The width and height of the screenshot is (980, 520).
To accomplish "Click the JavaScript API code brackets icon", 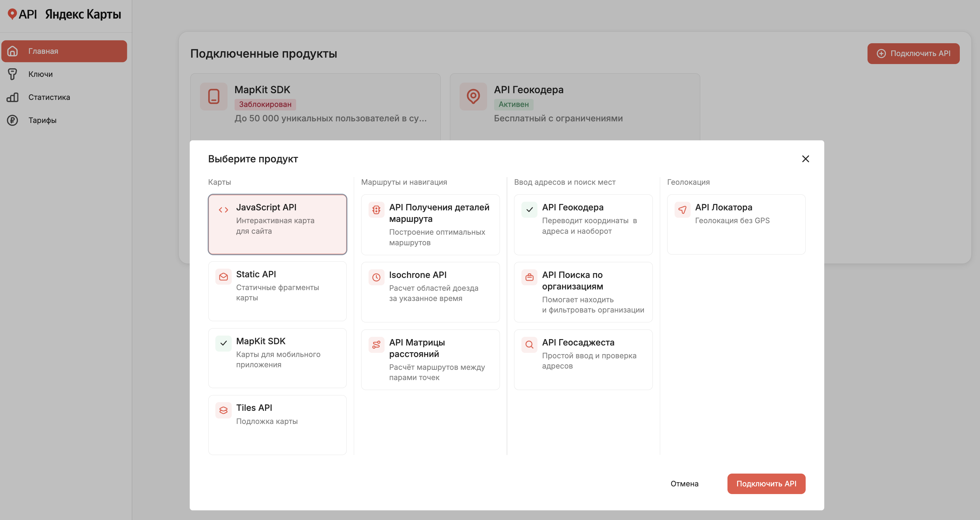I will point(223,210).
